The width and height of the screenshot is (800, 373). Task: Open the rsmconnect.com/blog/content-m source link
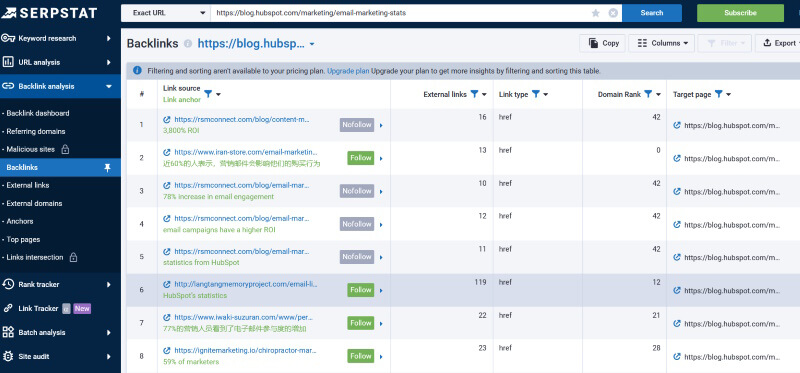tap(242, 119)
